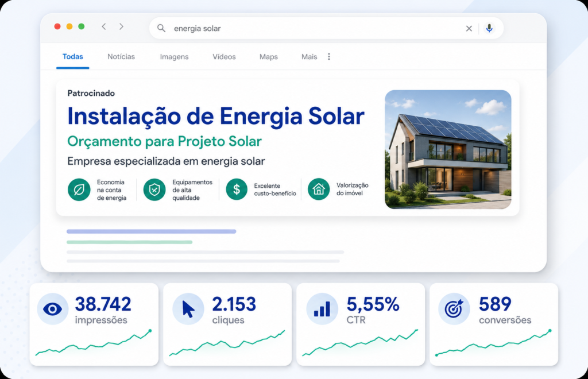588x379 pixels.
Task: Click the target icon on conversões card
Action: [454, 309]
